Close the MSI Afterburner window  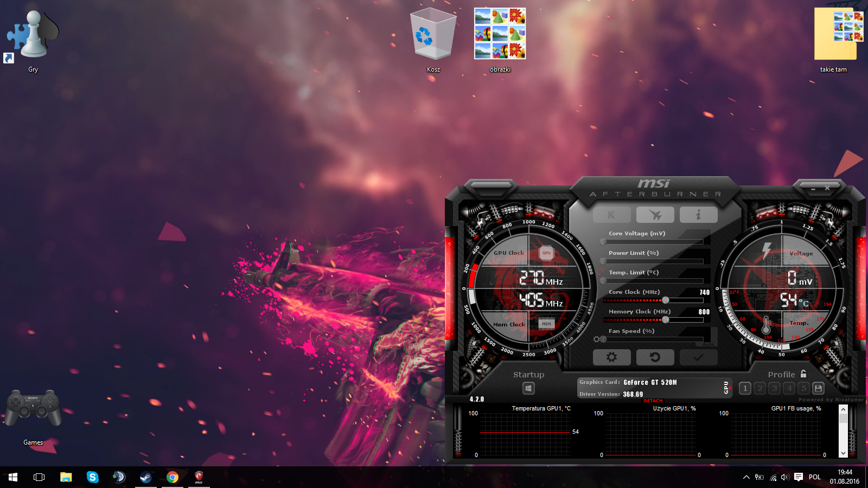[x=827, y=188]
